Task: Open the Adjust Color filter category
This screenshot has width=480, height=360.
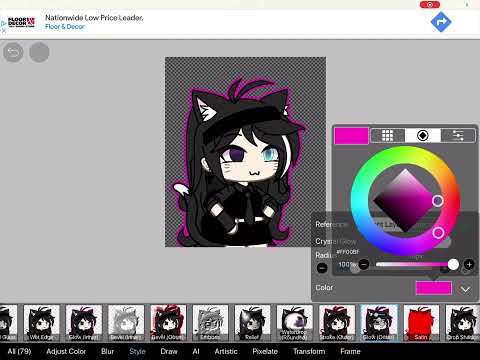Action: 66,351
